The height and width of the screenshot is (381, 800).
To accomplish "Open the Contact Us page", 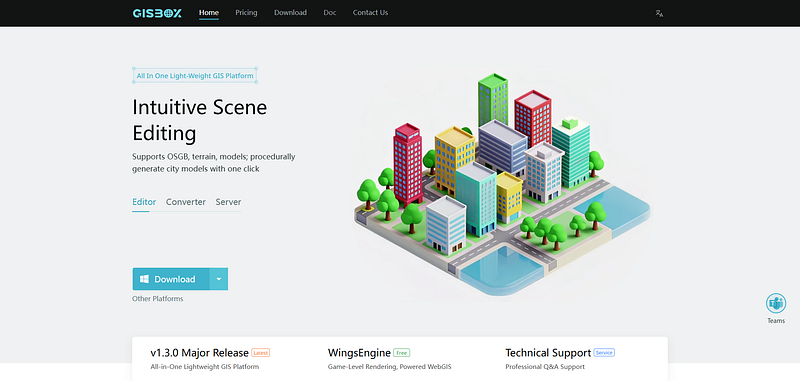I will click(x=370, y=13).
